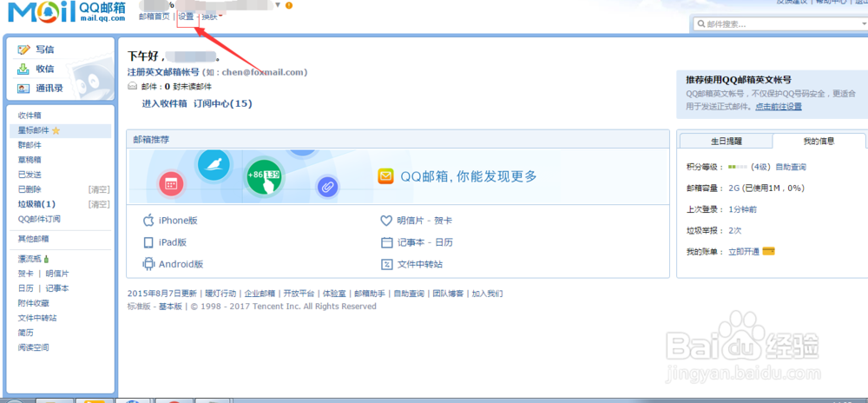This screenshot has height=403, width=868.
Task: Click the heart icon beside 明信片
Action: 386,221
